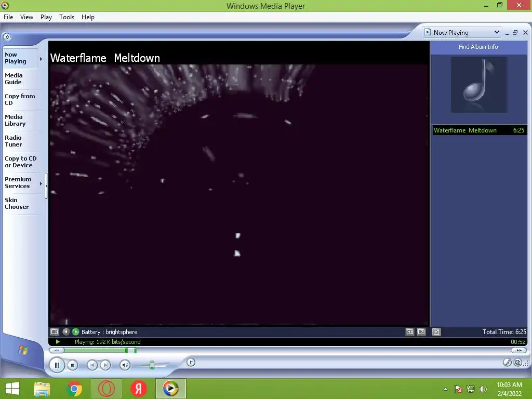Click Find Album Info
This screenshot has width=532, height=399.
(x=478, y=47)
